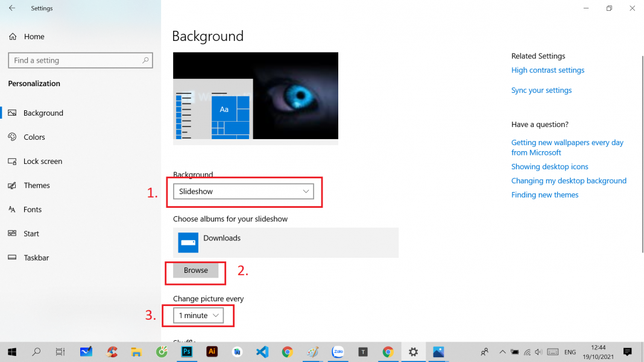
Task: Click the Photos app taskbar icon
Action: coord(438,352)
